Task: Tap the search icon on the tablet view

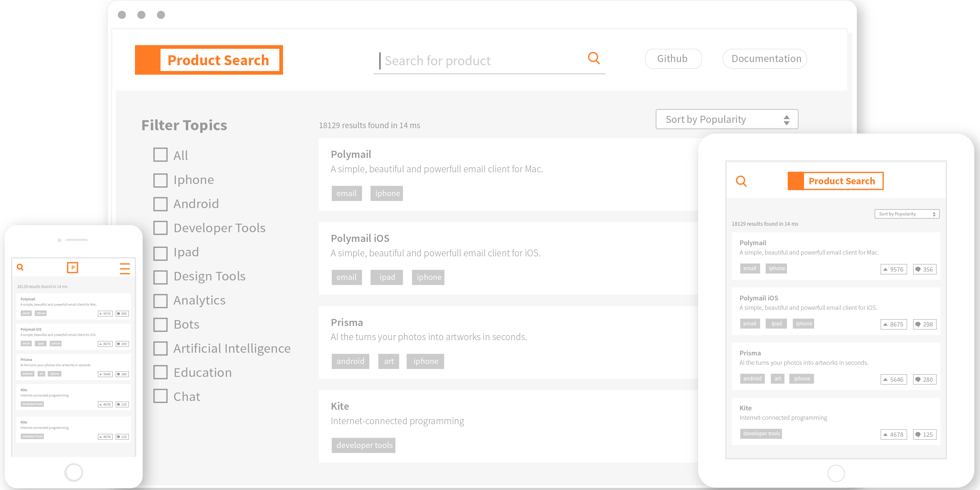Action: coord(741,181)
